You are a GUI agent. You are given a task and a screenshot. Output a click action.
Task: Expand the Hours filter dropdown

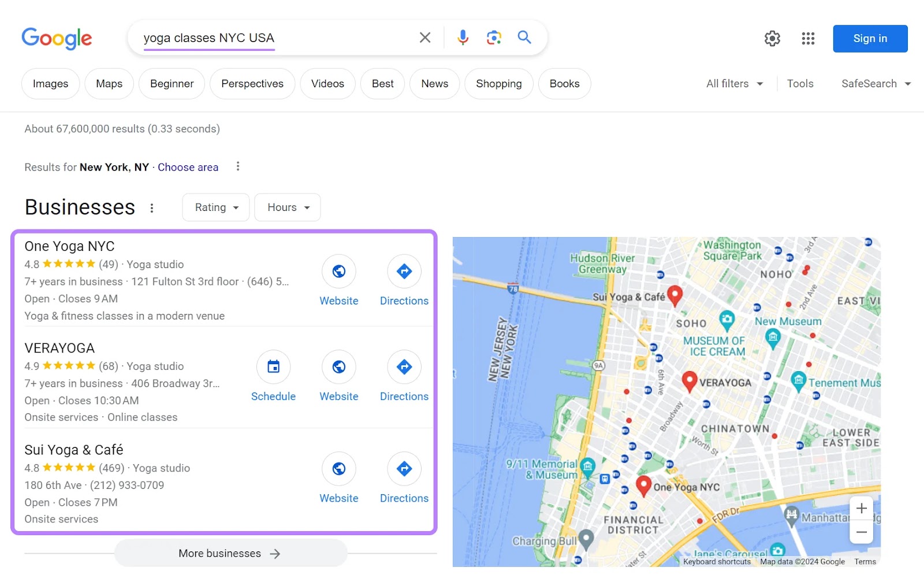(286, 207)
